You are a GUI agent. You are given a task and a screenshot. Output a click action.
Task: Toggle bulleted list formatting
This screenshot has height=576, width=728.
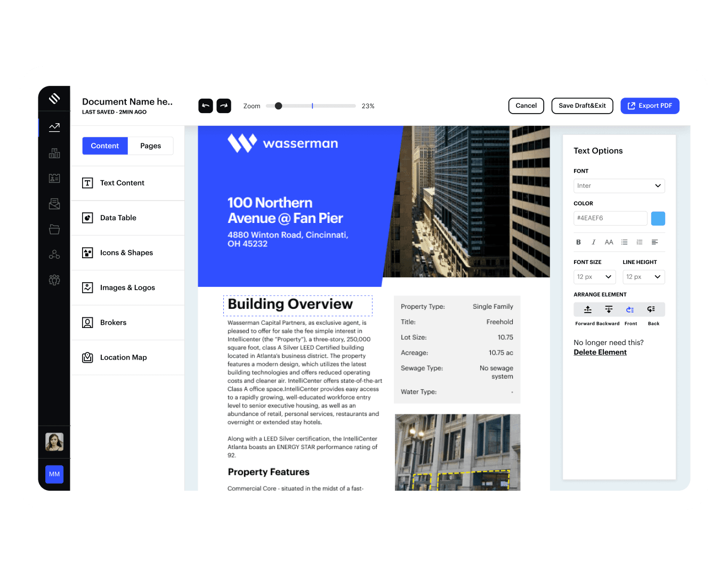point(625,242)
